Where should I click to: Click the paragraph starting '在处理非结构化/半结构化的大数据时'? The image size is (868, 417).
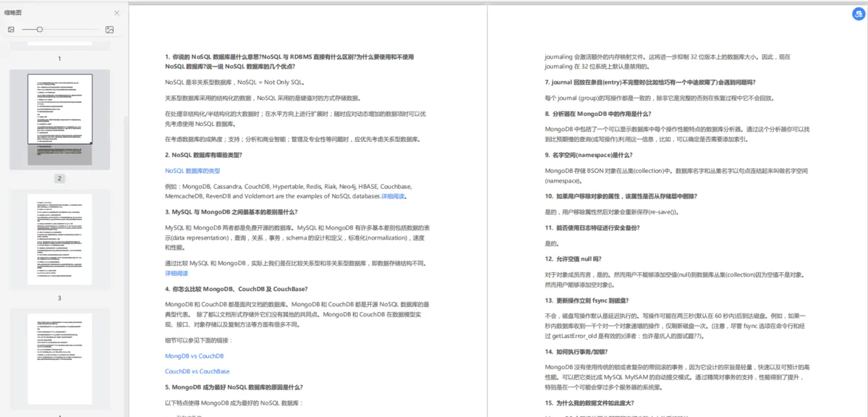tap(295, 119)
